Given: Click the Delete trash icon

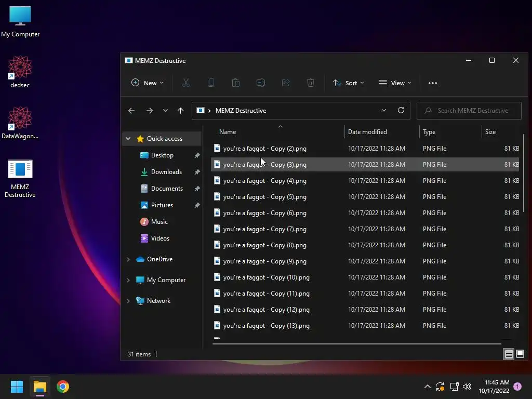Looking at the screenshot, I should pos(311,83).
